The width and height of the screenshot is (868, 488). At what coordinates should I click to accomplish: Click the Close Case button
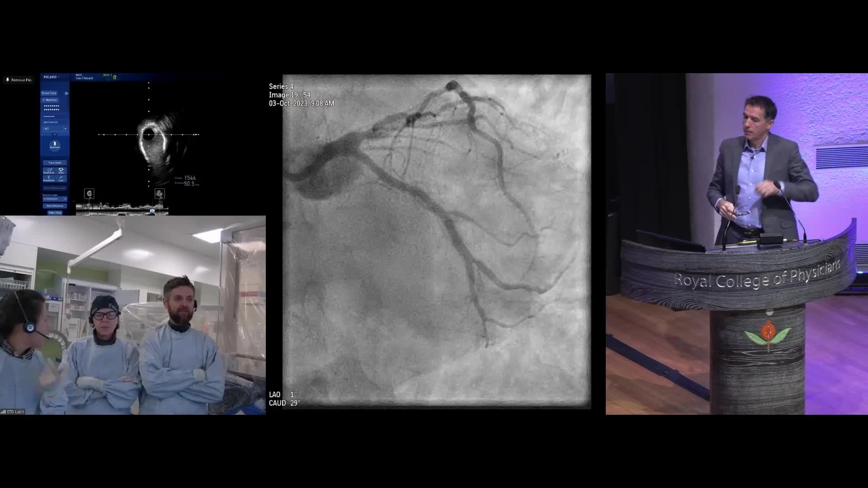tap(49, 93)
